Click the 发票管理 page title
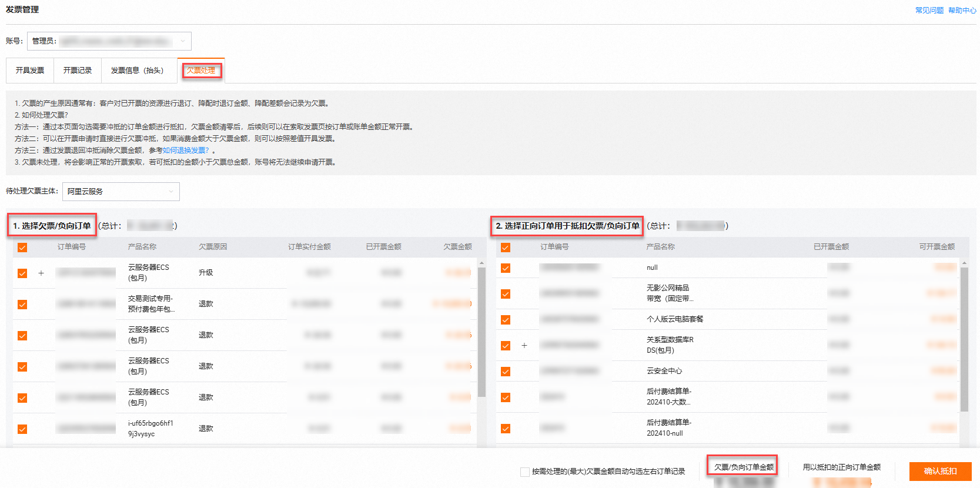980x488 pixels. tap(22, 9)
